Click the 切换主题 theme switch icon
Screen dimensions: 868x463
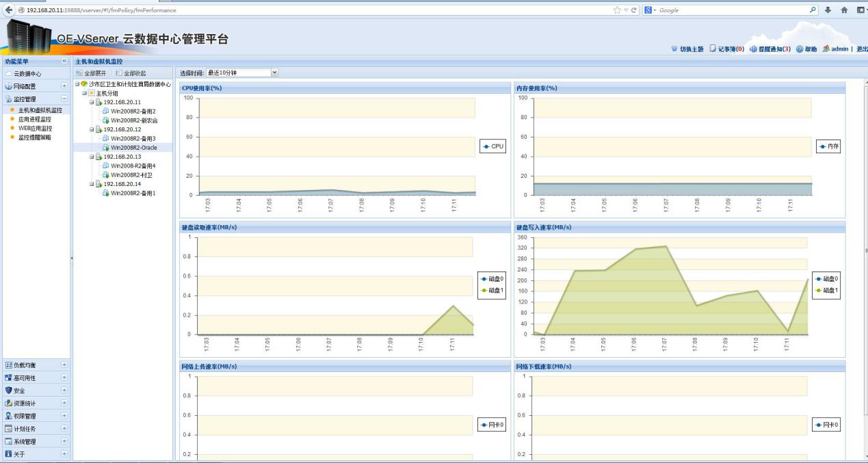pos(674,49)
